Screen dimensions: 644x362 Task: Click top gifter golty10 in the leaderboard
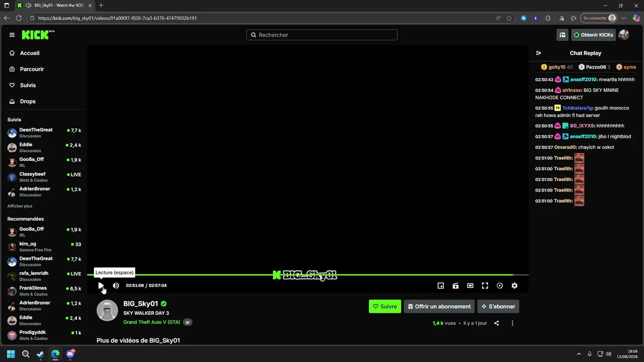[x=557, y=67]
